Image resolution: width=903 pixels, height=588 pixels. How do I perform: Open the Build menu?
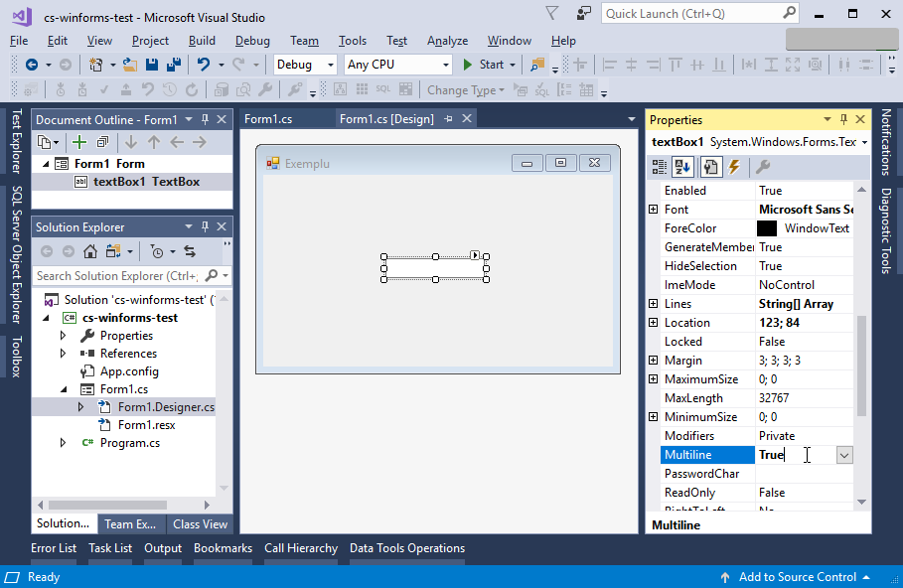pos(202,41)
